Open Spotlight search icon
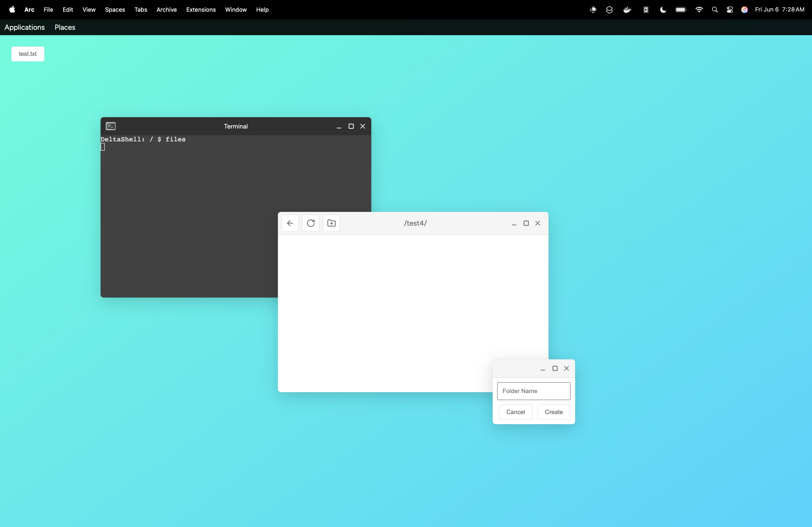Image resolution: width=812 pixels, height=527 pixels. pos(715,9)
